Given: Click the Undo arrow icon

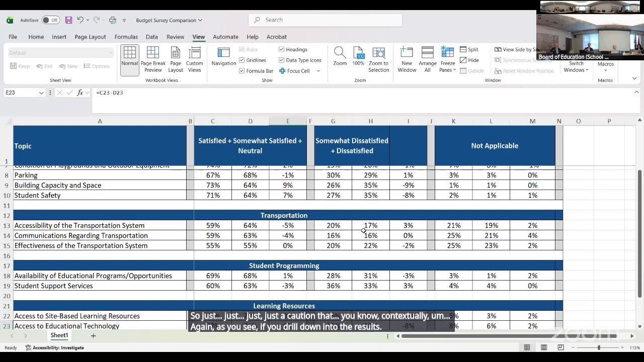Looking at the screenshot, I should pyautogui.click(x=80, y=20).
